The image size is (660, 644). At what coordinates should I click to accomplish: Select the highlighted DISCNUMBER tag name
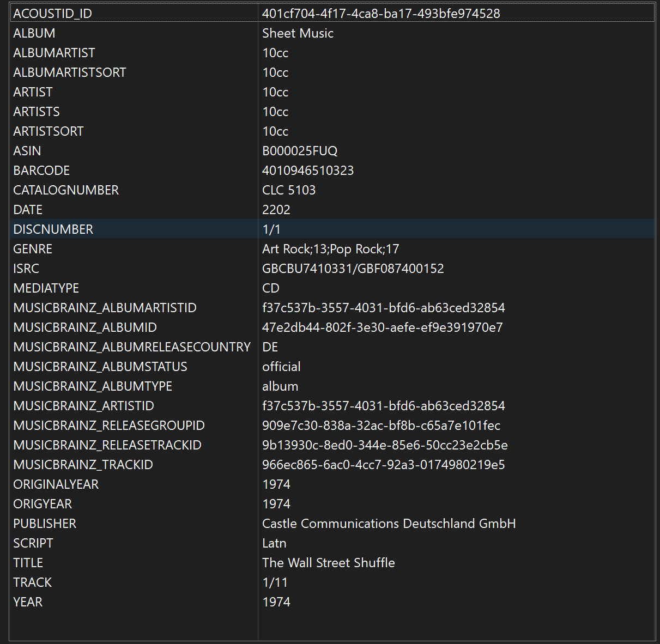[x=53, y=229]
